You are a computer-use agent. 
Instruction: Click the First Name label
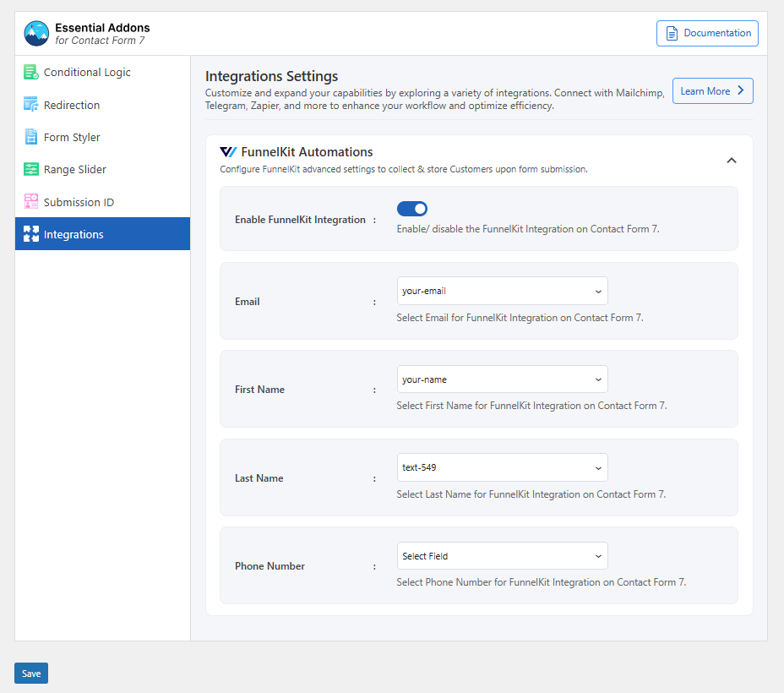259,390
